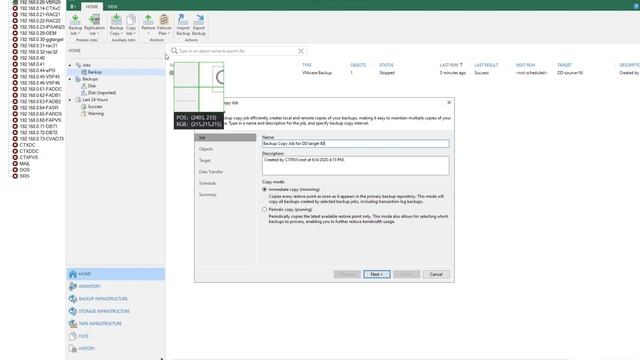Select the Periodic copy (pruning) radio button
Image resolution: width=640 pixels, height=360 pixels.
[264, 209]
